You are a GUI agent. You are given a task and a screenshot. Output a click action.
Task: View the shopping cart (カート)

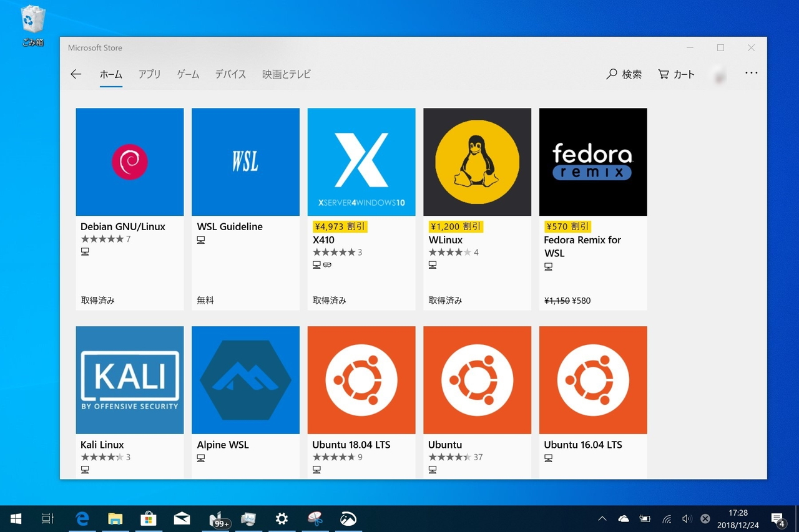tap(676, 74)
